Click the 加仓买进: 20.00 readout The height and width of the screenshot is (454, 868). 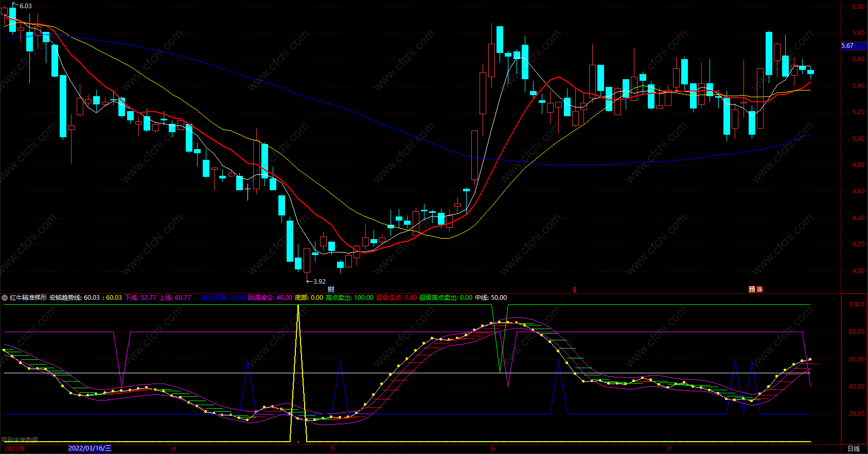pyautogui.click(x=223, y=298)
